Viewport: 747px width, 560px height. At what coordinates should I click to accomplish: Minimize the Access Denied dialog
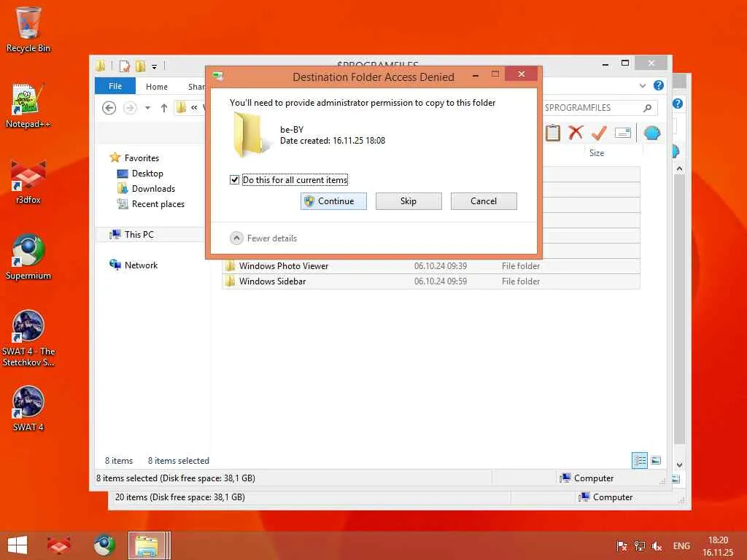pyautogui.click(x=476, y=75)
